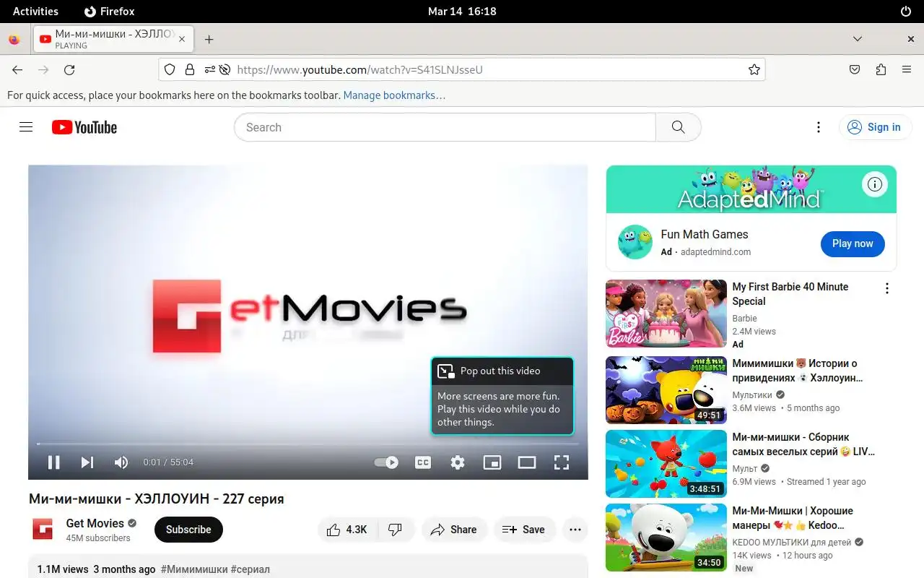Toggle the autoplay switch
The height and width of the screenshot is (578, 924).
386,462
